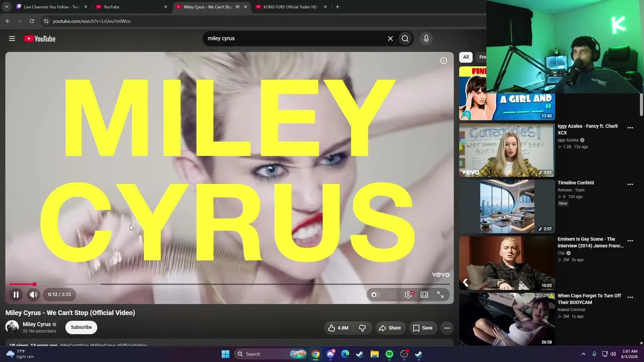Image resolution: width=644 pixels, height=362 pixels.
Task: Open options for the BODYCAM video
Action: pyautogui.click(x=630, y=298)
